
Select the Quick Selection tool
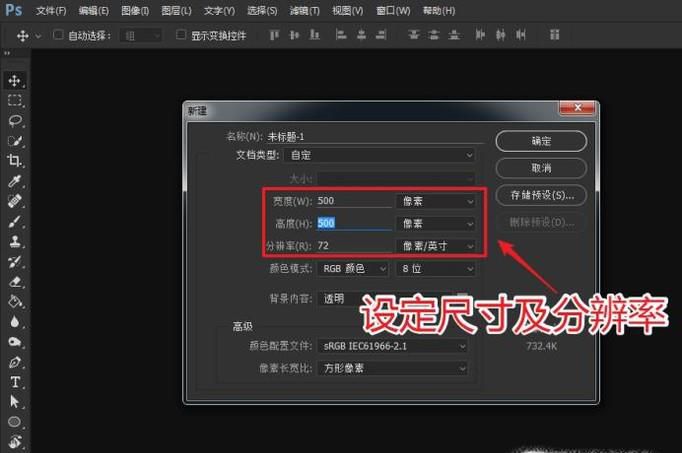[x=15, y=141]
